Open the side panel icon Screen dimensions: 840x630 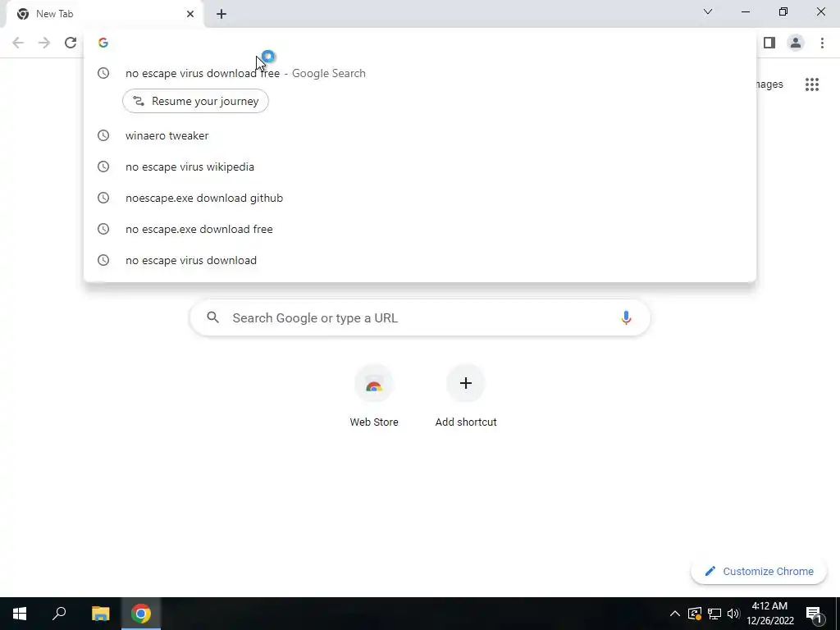tap(769, 43)
